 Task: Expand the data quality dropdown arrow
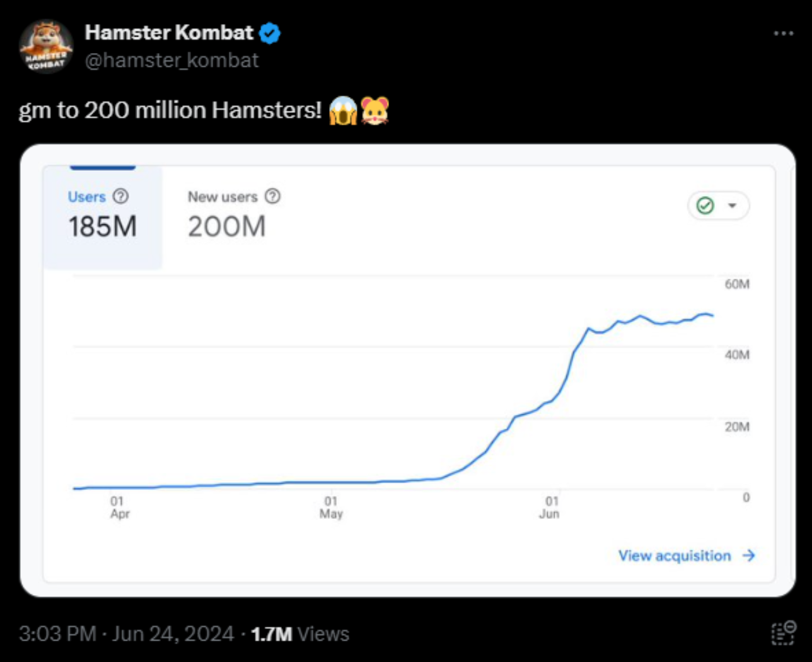click(x=733, y=206)
